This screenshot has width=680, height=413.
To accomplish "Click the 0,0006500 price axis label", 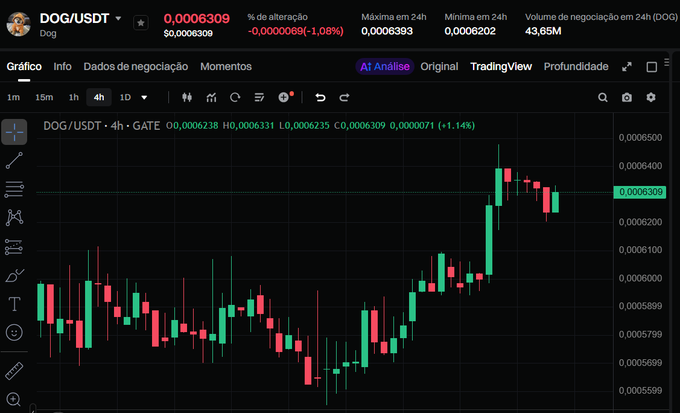I will 640,138.
